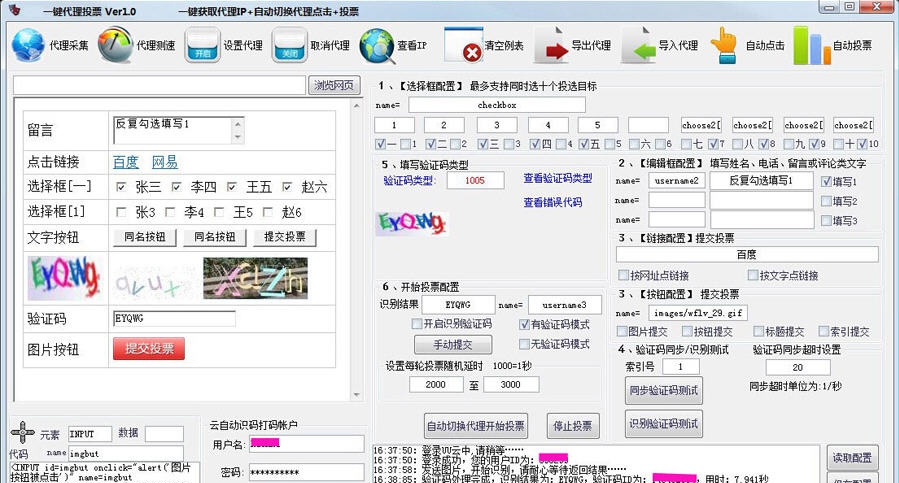Screen dimensions: 899x483
Task: Click the XelZh captcha image
Action: (255, 278)
